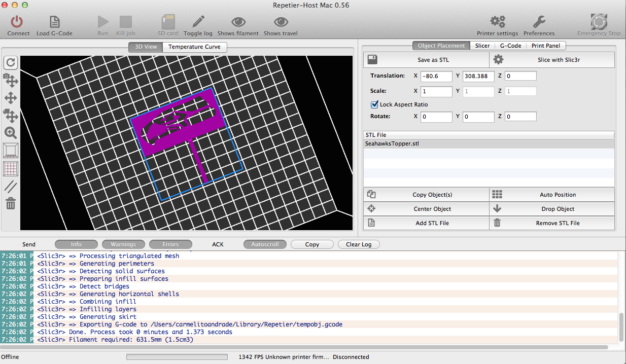Switch to the 3D View tab
The width and height of the screenshot is (626, 364).
click(x=146, y=47)
